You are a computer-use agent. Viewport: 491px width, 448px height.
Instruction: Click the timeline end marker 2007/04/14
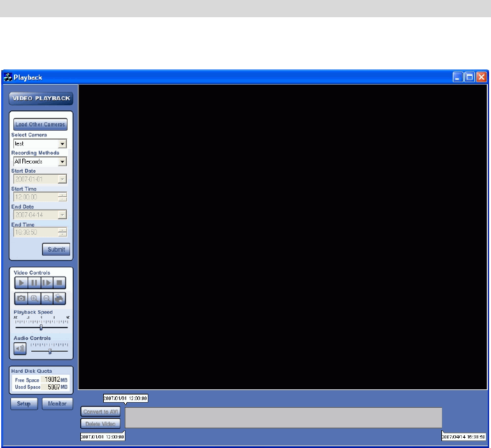click(x=464, y=437)
